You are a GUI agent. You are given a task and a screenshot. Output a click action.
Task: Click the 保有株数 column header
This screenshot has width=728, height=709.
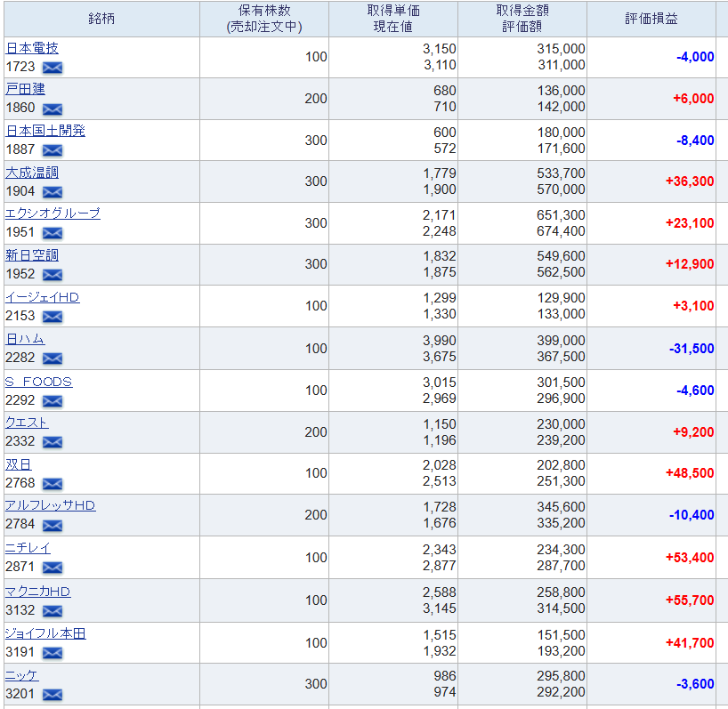[264, 19]
